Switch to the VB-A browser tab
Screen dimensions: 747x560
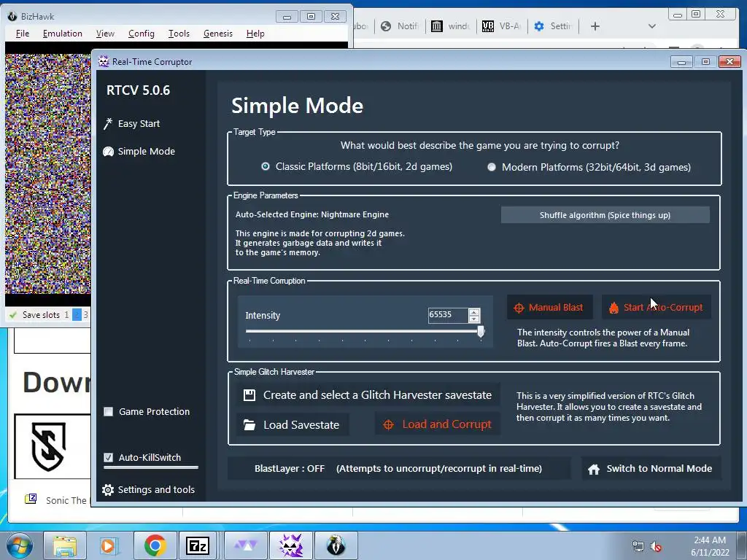501,26
